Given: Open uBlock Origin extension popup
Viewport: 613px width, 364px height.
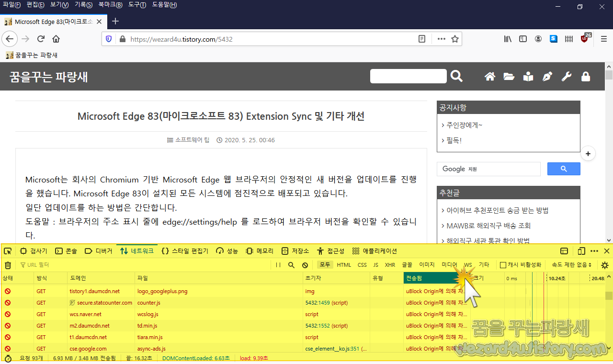Looking at the screenshot, I should tap(585, 39).
